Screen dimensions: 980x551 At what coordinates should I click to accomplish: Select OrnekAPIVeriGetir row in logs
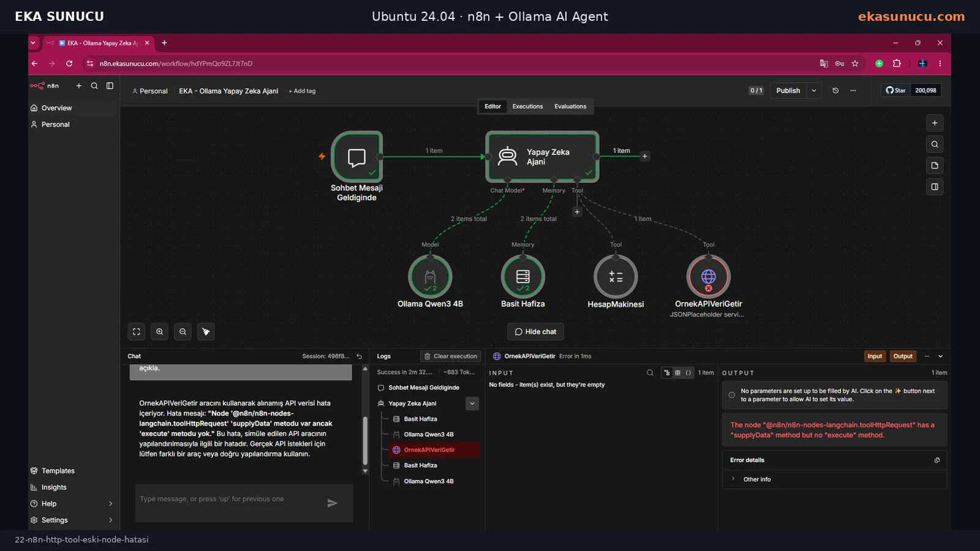[x=434, y=450]
